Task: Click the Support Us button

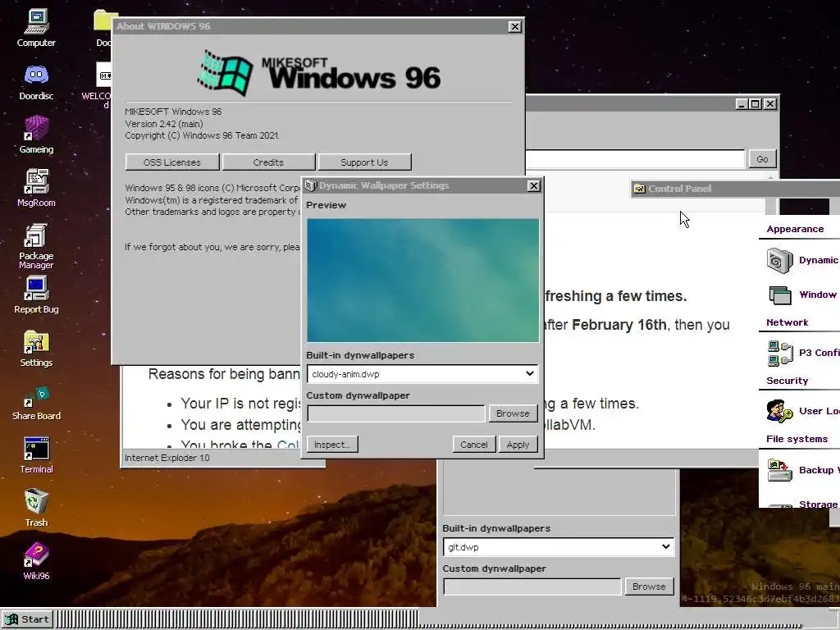Action: click(364, 162)
